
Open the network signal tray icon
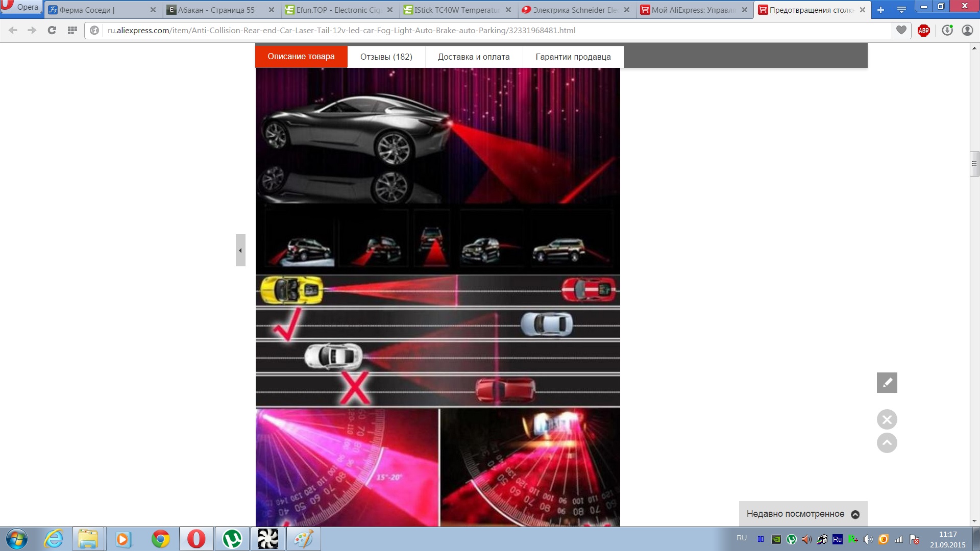[x=899, y=539]
